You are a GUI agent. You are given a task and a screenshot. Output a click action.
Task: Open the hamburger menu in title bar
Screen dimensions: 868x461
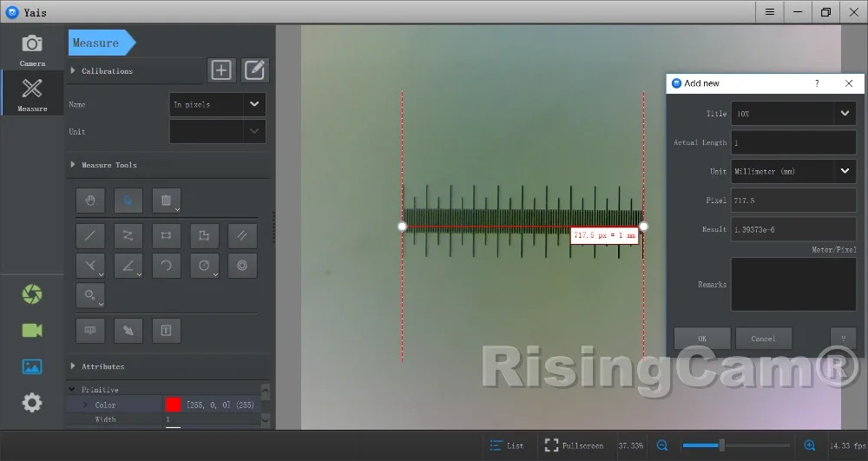769,11
